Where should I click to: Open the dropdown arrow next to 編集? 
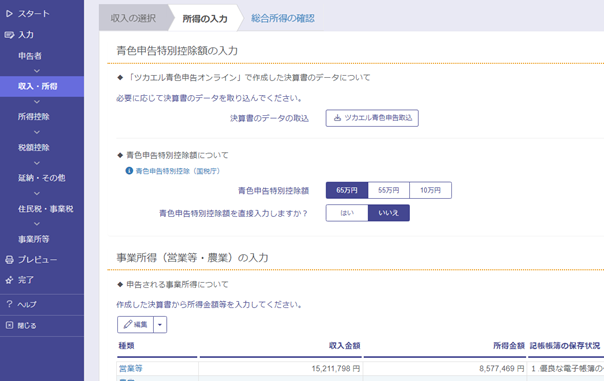coord(160,325)
